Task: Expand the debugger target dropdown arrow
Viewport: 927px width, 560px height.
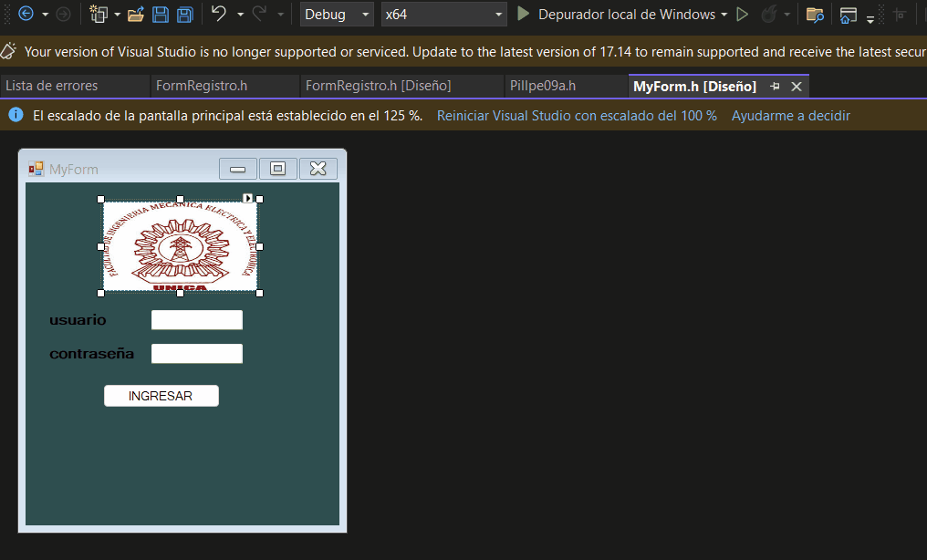Action: pos(724,15)
